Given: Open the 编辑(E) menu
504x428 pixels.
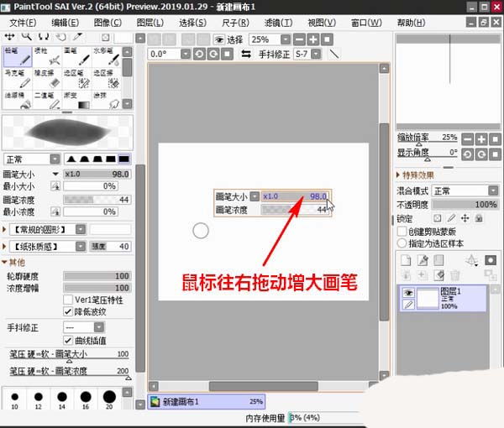Looking at the screenshot, I should [65, 23].
